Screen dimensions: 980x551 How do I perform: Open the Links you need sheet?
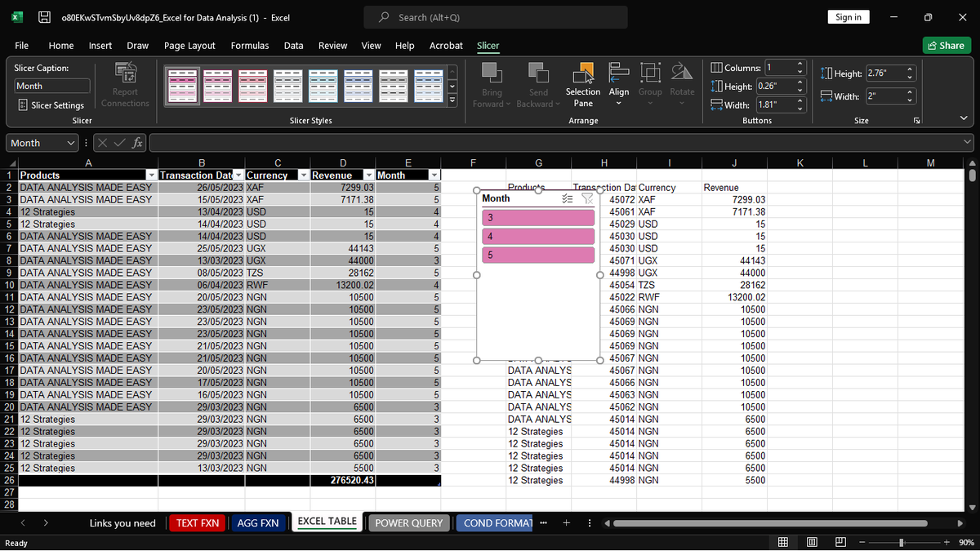[x=122, y=523]
